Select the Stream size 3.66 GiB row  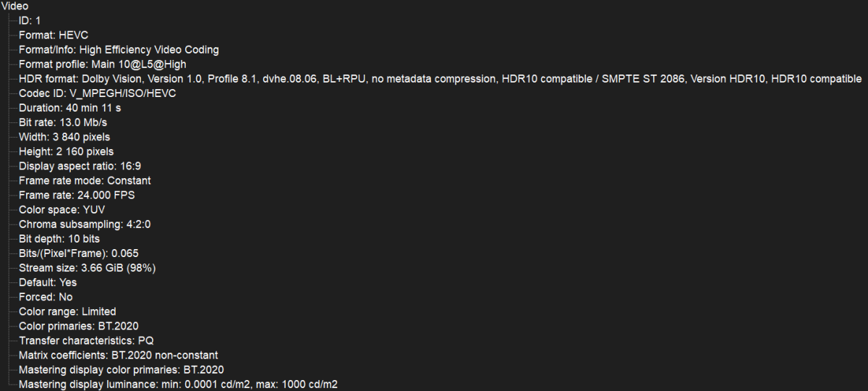87,268
